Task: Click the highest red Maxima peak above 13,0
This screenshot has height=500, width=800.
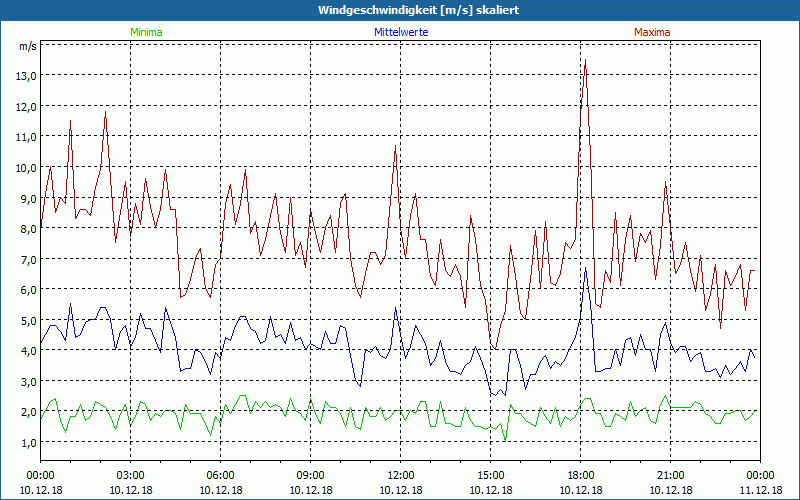Action: tap(585, 60)
